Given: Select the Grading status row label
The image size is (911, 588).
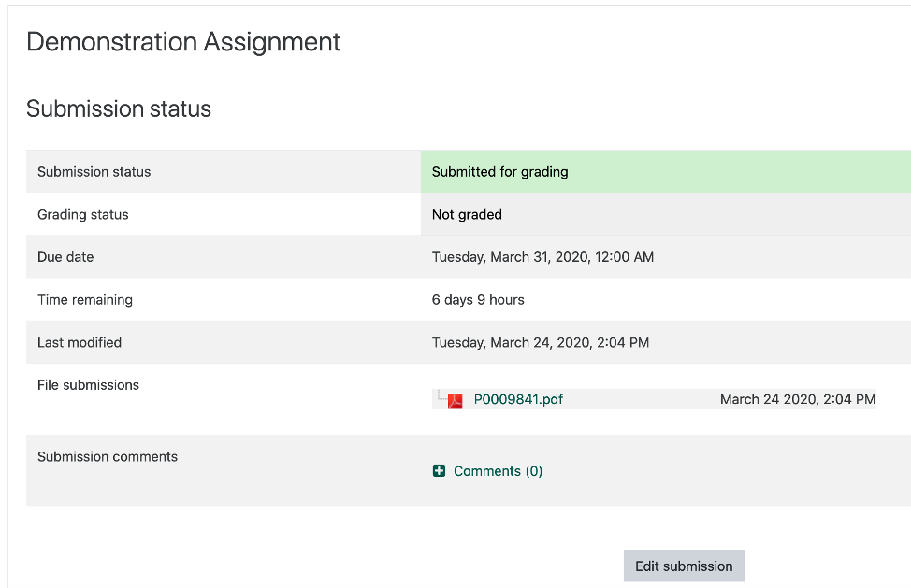Looking at the screenshot, I should pos(83,215).
